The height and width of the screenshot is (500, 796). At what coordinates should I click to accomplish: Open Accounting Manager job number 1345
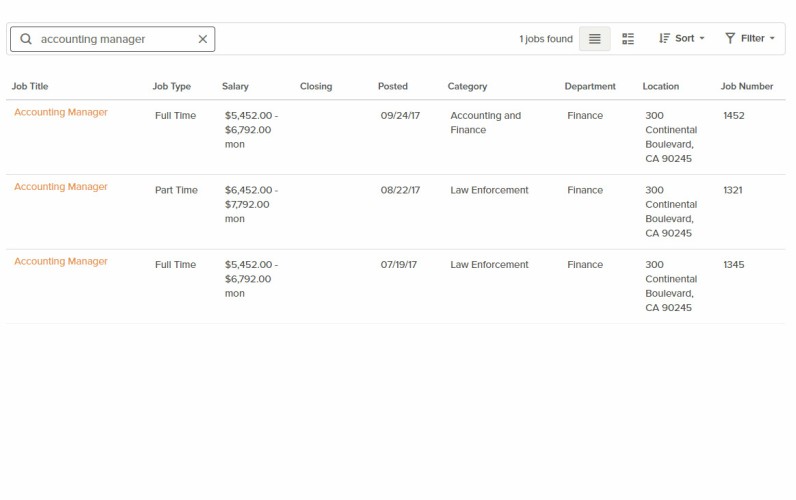point(61,261)
